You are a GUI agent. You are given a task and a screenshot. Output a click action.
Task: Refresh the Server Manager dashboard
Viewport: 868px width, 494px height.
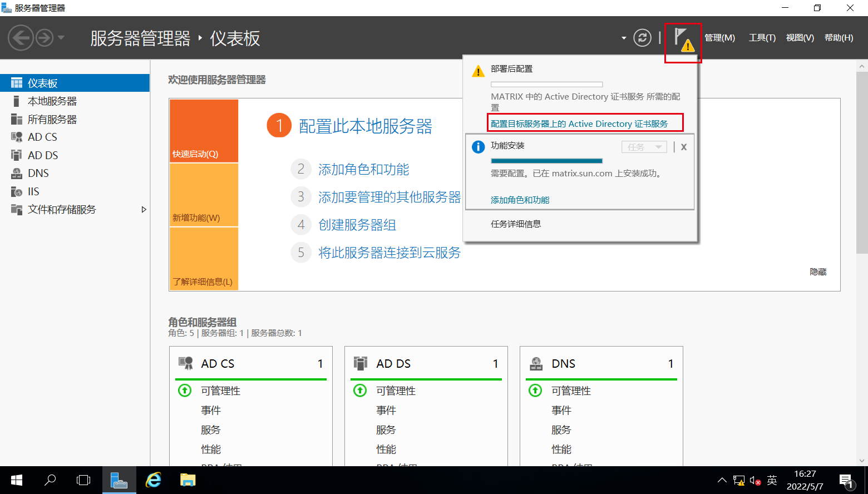click(642, 38)
